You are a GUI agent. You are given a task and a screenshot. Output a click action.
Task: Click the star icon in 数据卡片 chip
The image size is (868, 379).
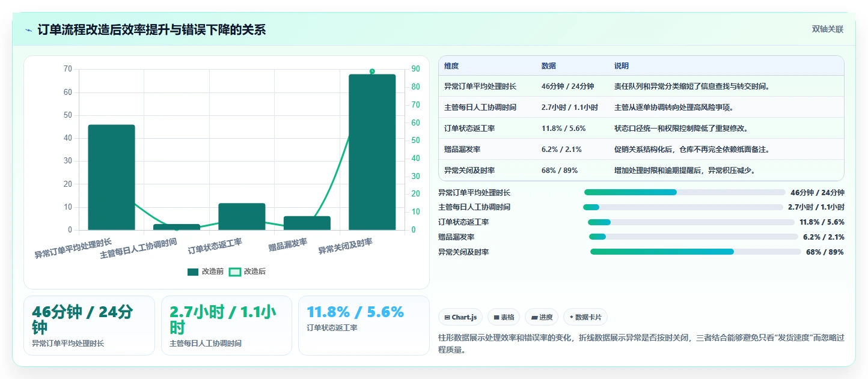571,317
